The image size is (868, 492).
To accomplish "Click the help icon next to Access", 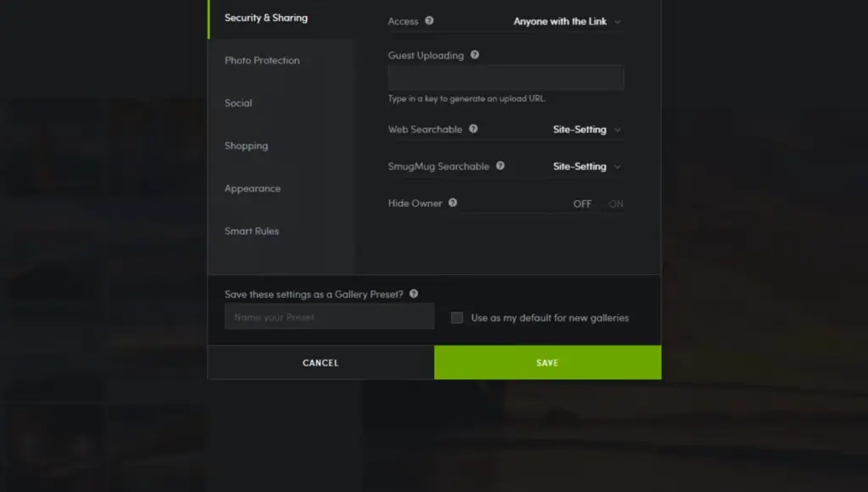I will (x=429, y=21).
